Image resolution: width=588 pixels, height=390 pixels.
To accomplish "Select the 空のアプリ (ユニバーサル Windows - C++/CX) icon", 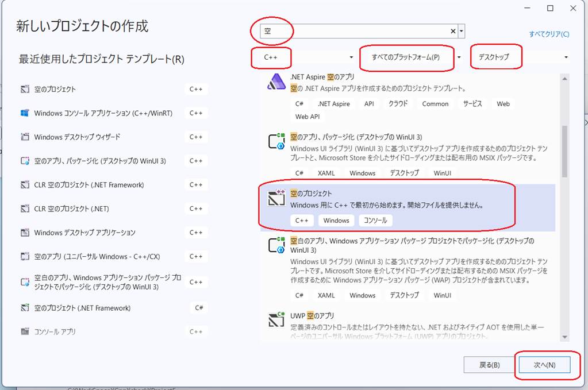I will click(x=25, y=257).
